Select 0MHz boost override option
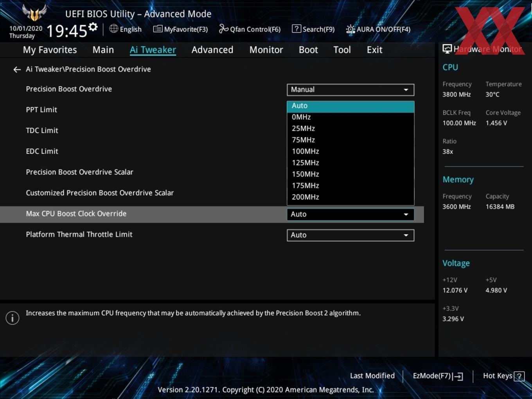Image resolution: width=532 pixels, height=399 pixels. point(350,117)
